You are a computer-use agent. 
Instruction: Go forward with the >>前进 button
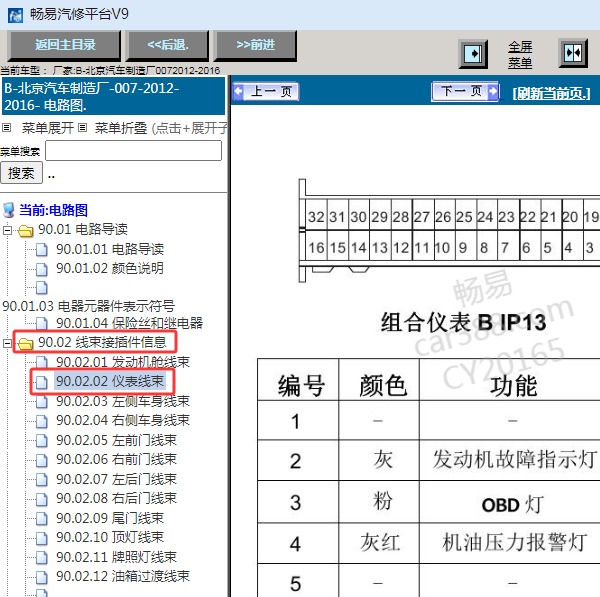coord(256,45)
